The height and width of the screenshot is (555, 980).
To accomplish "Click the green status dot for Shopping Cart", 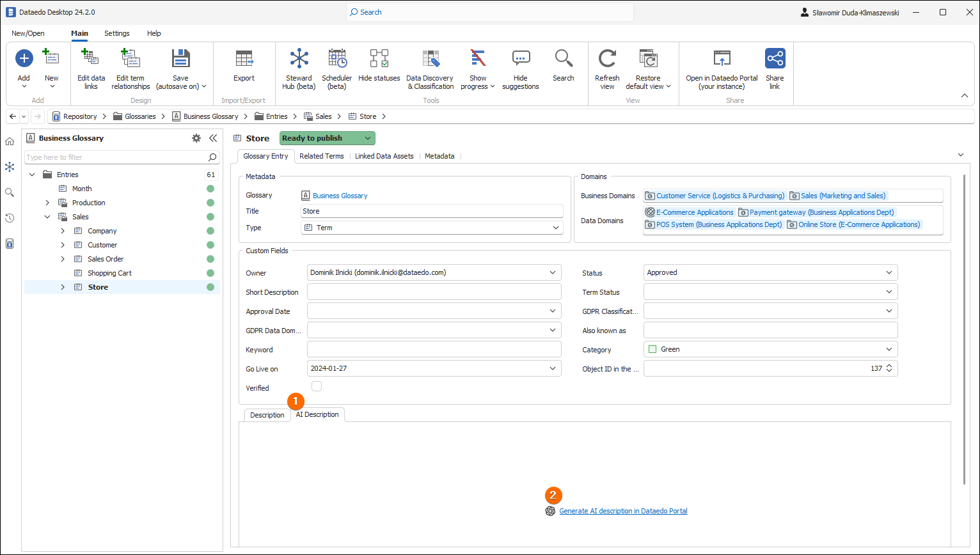I will pos(210,273).
